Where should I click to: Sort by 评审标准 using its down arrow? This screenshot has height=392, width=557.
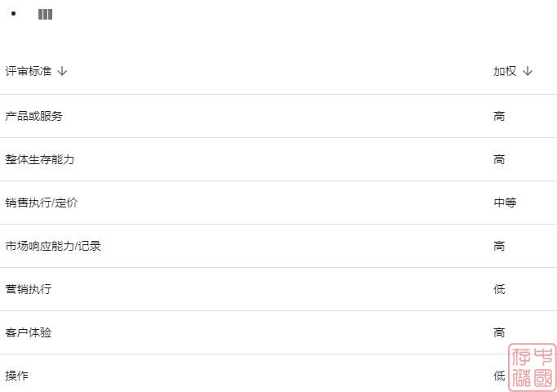pos(62,71)
